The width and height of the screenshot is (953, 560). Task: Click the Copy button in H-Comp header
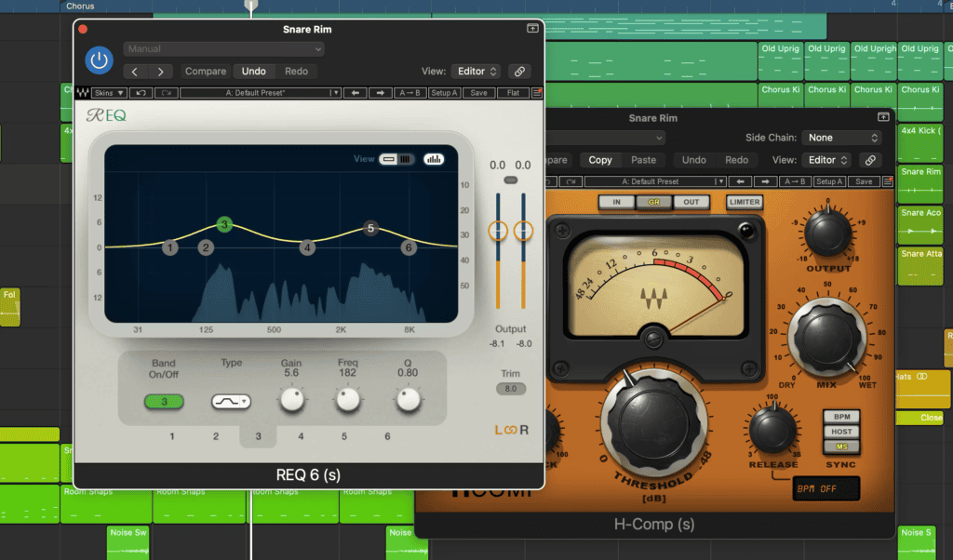[x=599, y=160]
